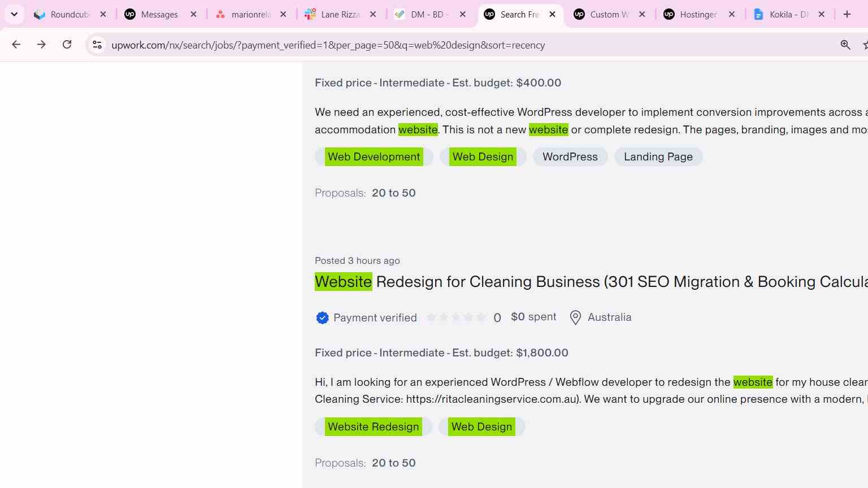Select the Landing Page skill tag

658,157
